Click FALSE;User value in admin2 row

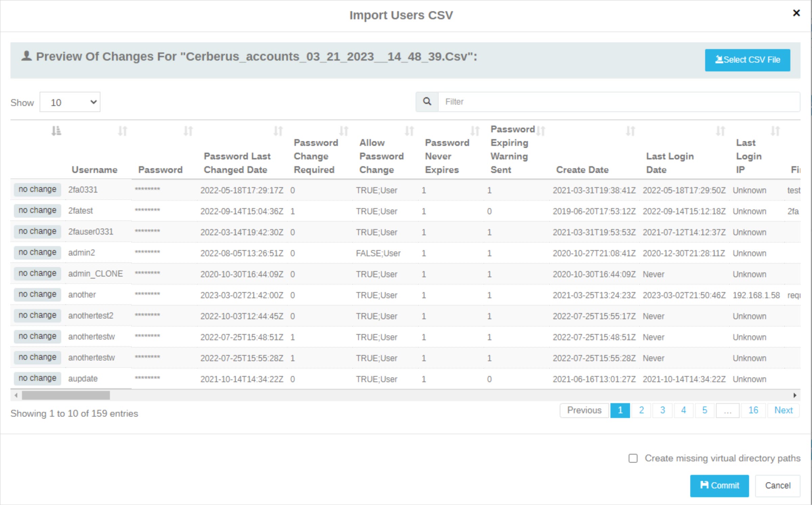pos(378,253)
